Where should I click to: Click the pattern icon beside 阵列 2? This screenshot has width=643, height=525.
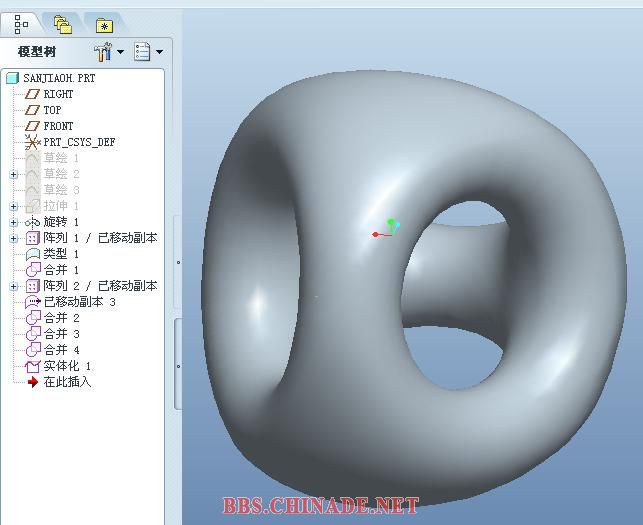pos(32,286)
